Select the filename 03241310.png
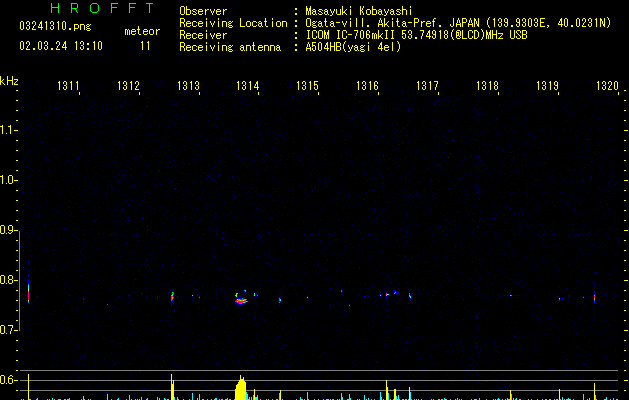Viewport: 629px width, 400px height. coord(55,26)
